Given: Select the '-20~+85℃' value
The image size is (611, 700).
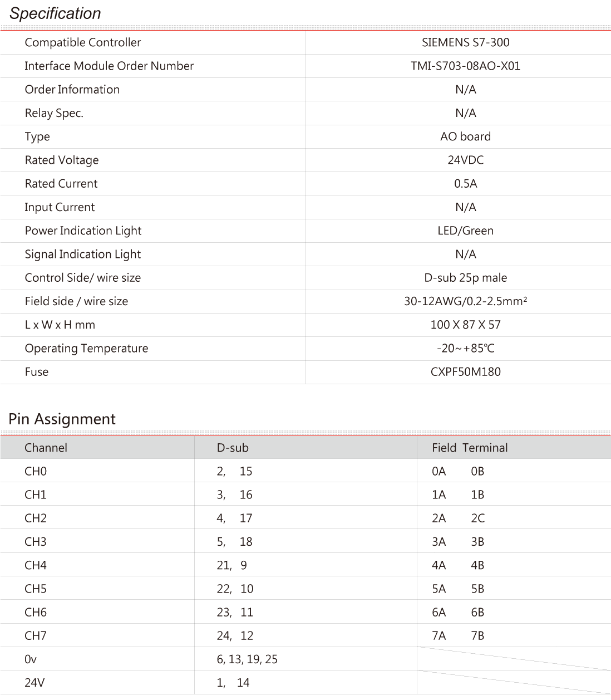Looking at the screenshot, I should [466, 348].
